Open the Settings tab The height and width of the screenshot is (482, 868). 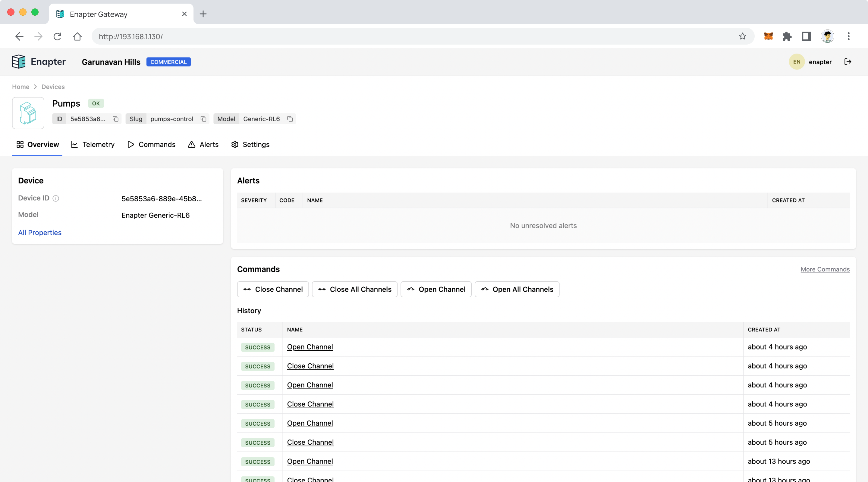tap(250, 145)
